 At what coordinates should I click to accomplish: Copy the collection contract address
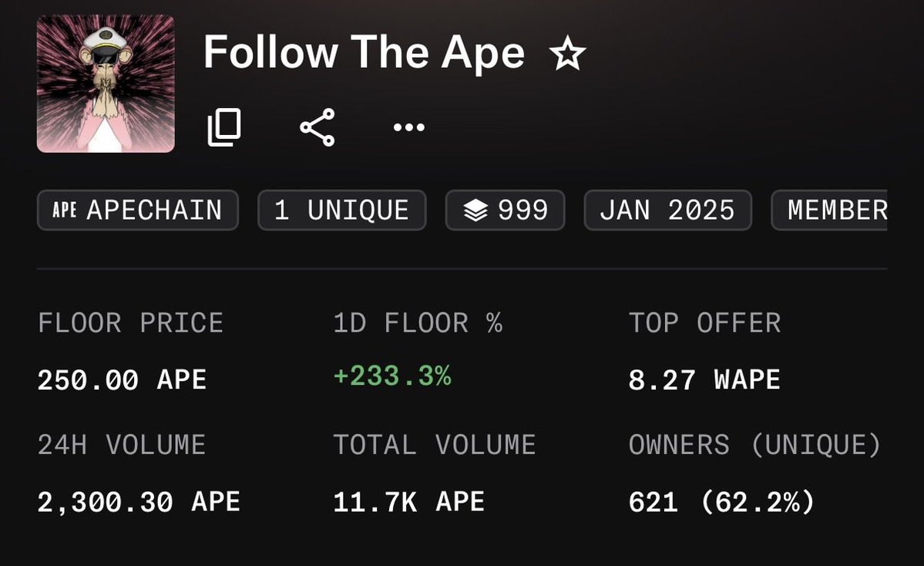pos(224,127)
